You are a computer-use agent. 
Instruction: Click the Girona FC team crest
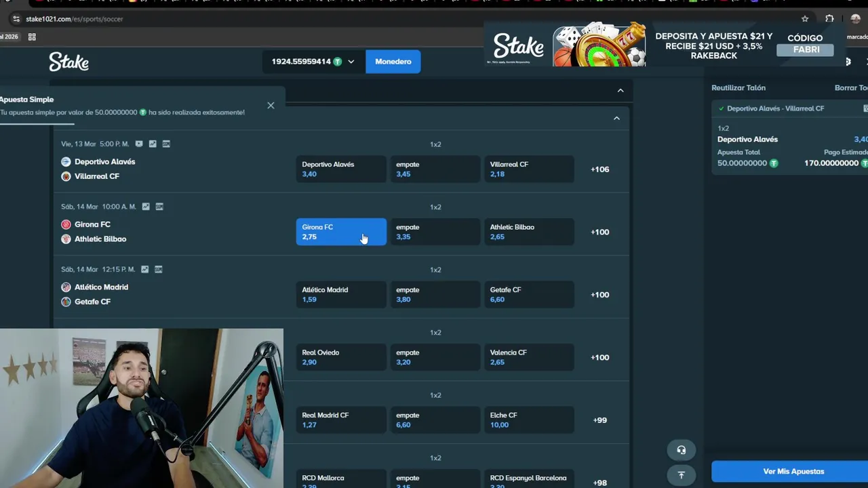66,224
